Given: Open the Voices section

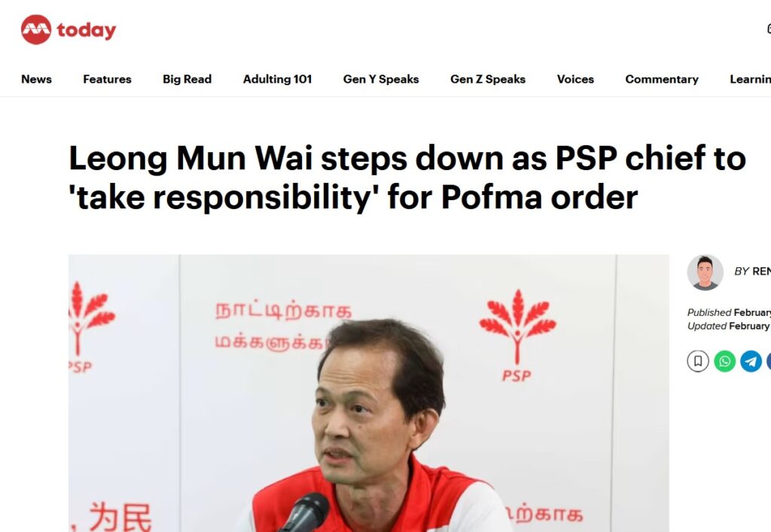Looking at the screenshot, I should (x=575, y=79).
